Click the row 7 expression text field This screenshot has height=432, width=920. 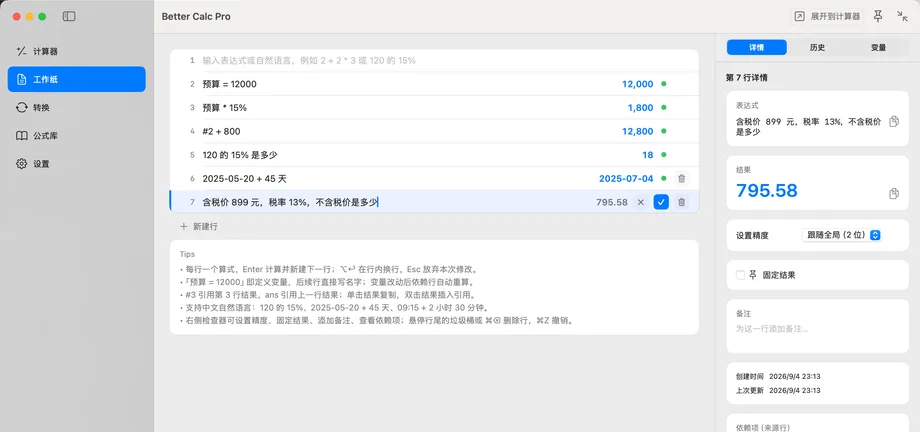[393, 202]
